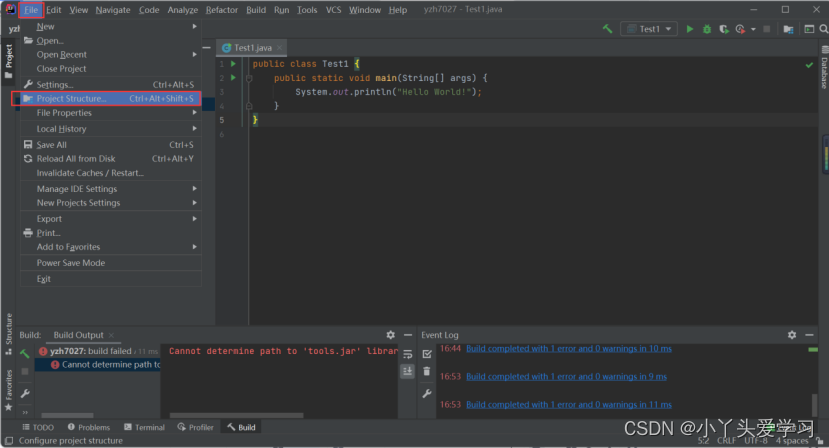Open Settings from File menu
Screen dimensions: 829x448
pyautogui.click(x=111, y=85)
